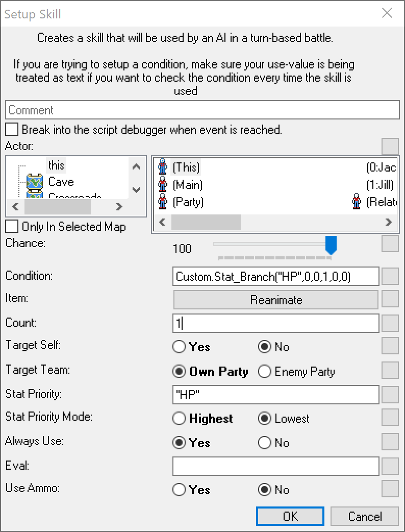
Task: Click the small square button beside Eval
Action: pos(390,466)
